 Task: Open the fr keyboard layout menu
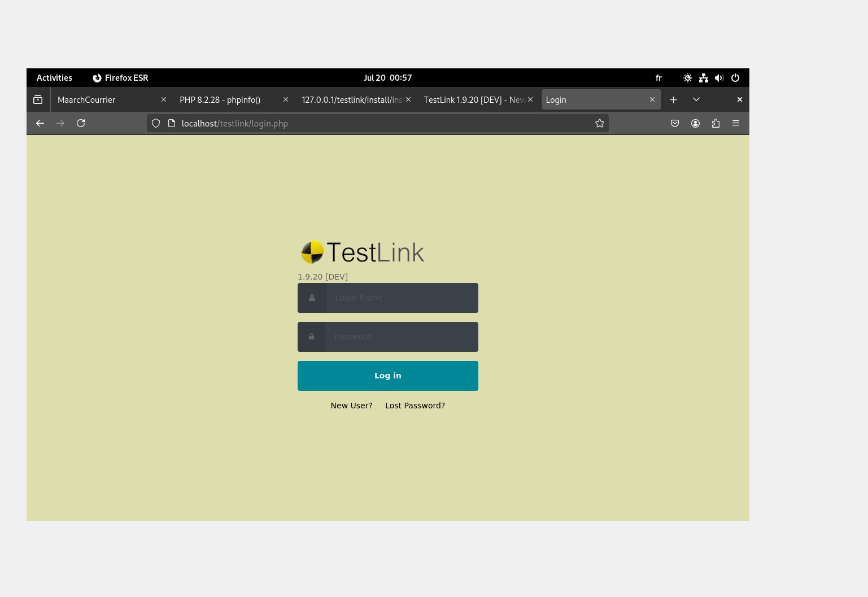(x=658, y=78)
